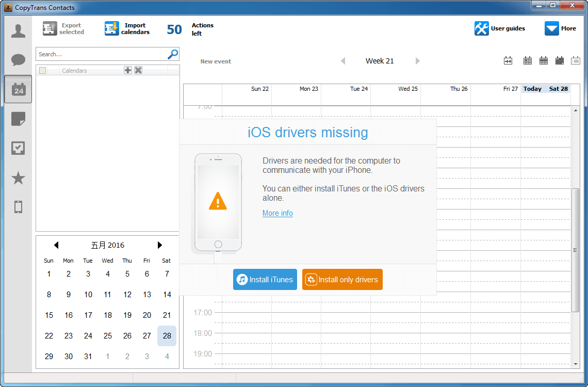Click the Install iTunes button
The image size is (588, 387).
[265, 280]
